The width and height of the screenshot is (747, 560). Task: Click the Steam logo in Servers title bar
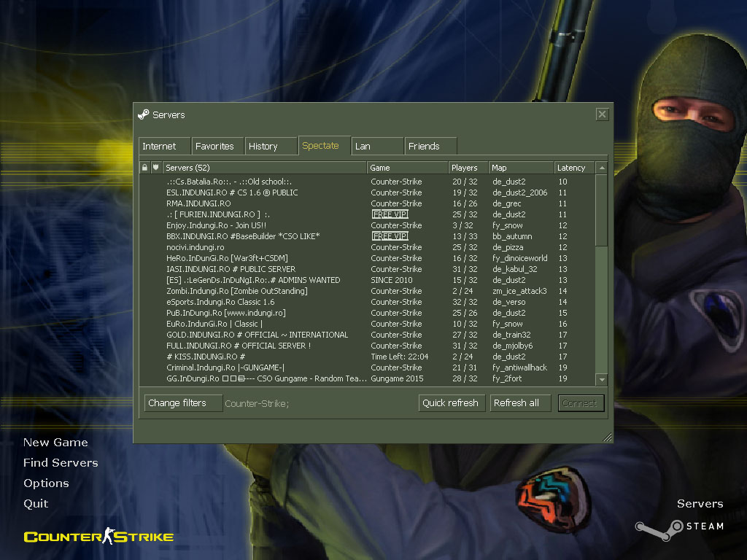tap(144, 114)
